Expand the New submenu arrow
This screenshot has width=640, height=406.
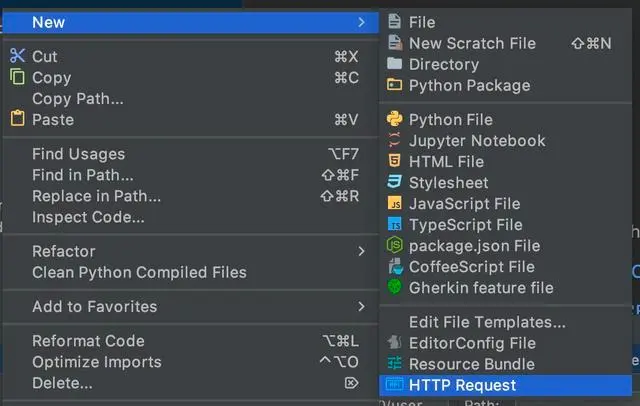(x=361, y=22)
